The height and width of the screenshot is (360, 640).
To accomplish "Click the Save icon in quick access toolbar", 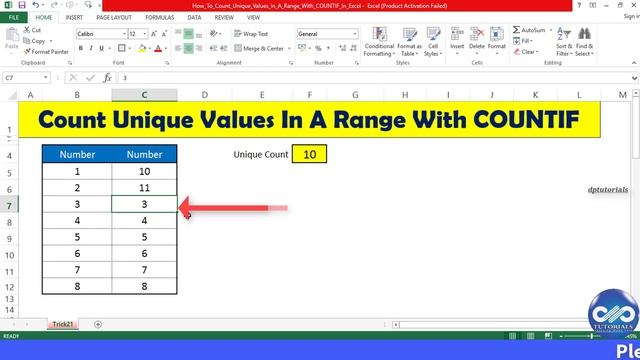I will pos(22,5).
